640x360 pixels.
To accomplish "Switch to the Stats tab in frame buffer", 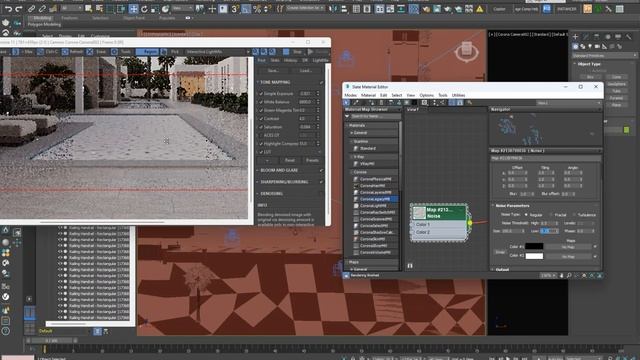I will tap(275, 60).
